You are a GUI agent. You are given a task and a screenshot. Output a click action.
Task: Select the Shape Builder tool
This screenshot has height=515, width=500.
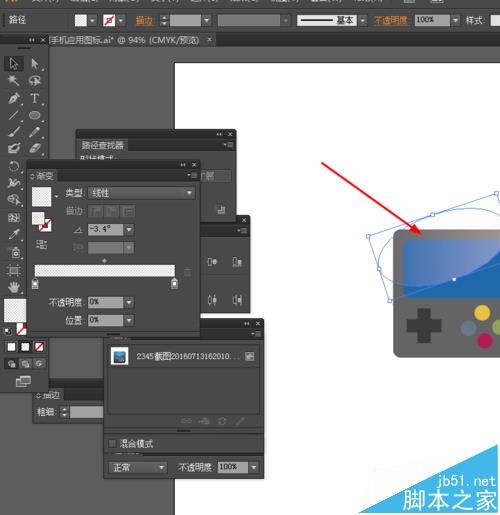pos(14,200)
